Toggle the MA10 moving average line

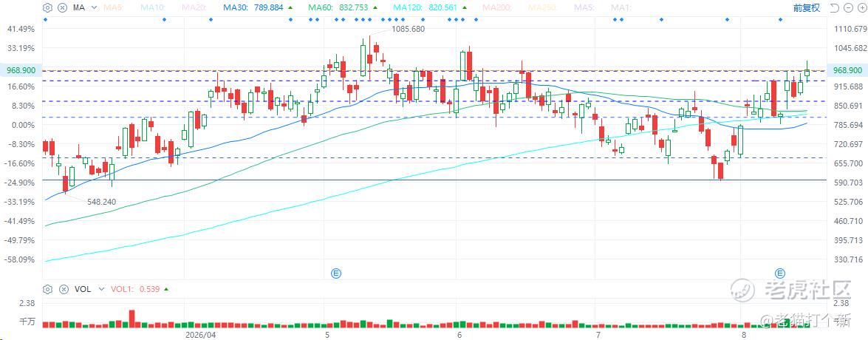152,7
